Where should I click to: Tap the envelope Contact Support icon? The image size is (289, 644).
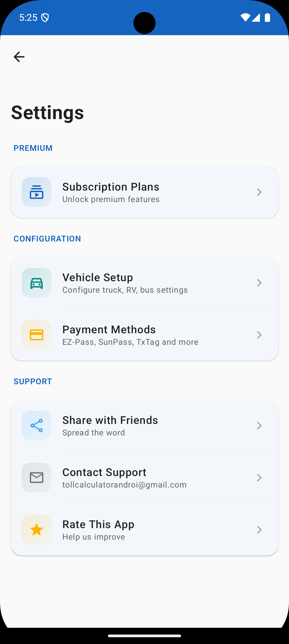pyautogui.click(x=37, y=478)
